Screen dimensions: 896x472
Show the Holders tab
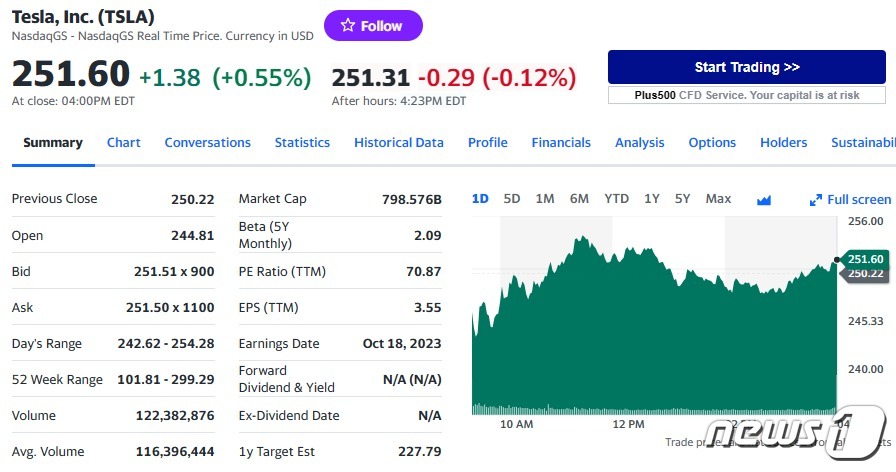(x=783, y=143)
